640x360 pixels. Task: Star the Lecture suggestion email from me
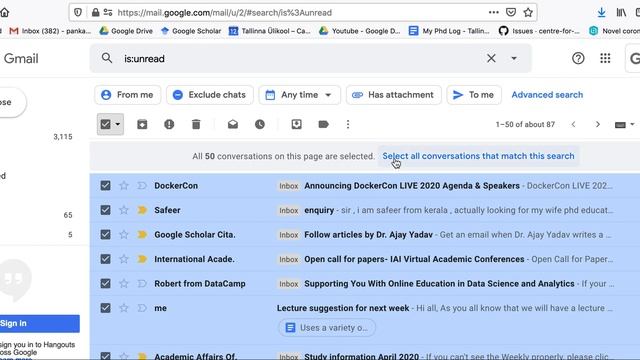pyautogui.click(x=124, y=308)
